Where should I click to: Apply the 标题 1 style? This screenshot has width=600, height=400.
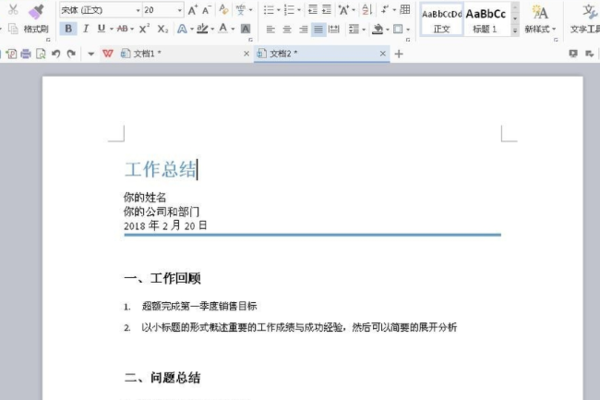tap(486, 20)
